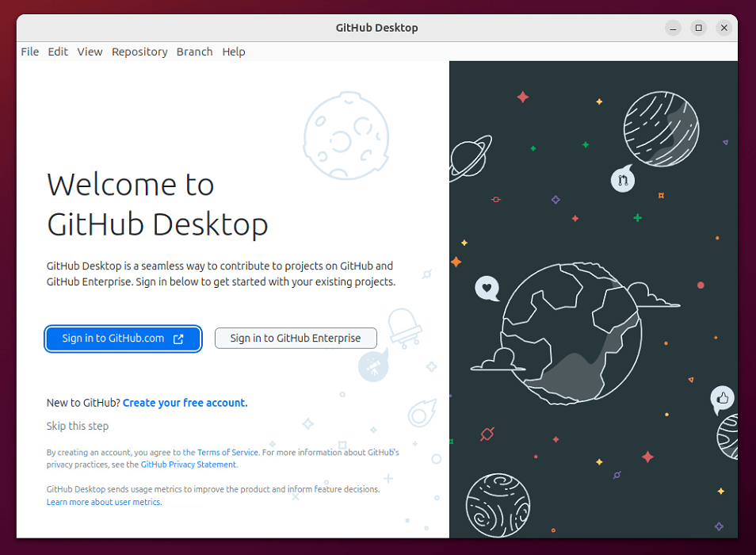The height and width of the screenshot is (555, 756).
Task: Open the View menu
Action: pos(90,52)
